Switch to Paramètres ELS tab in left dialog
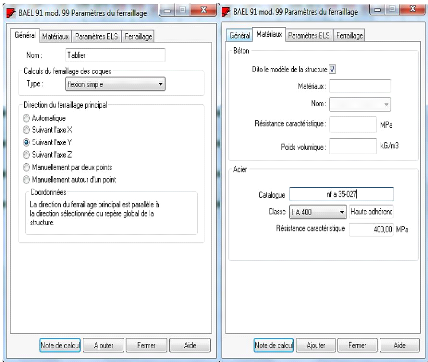This screenshot has height=362, width=428. tap(96, 36)
